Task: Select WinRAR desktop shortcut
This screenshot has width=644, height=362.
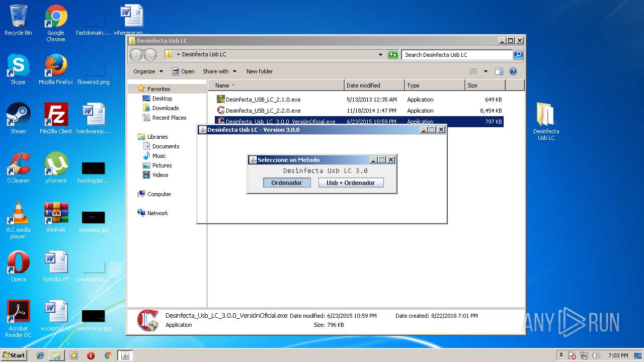Action: coord(56,217)
